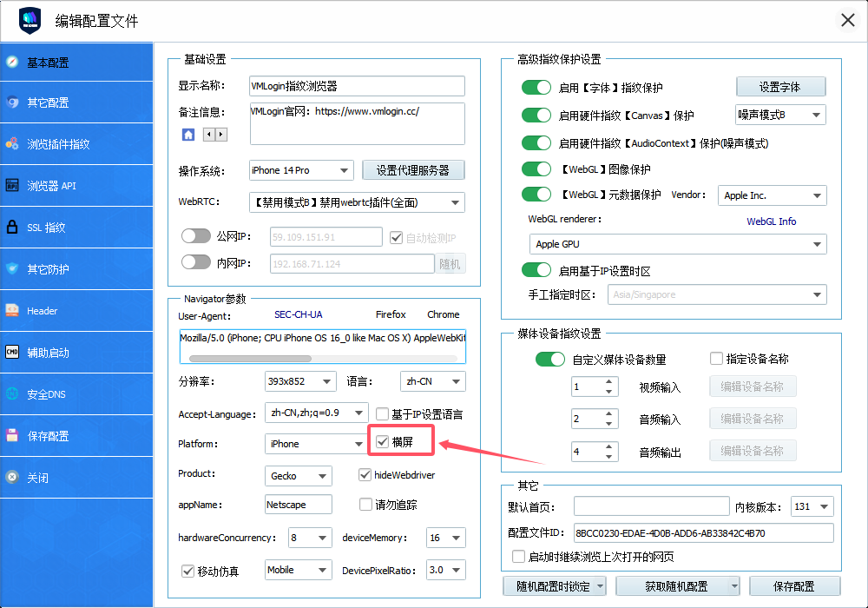Click the 设置字体 button
The height and width of the screenshot is (608, 868).
pos(780,87)
